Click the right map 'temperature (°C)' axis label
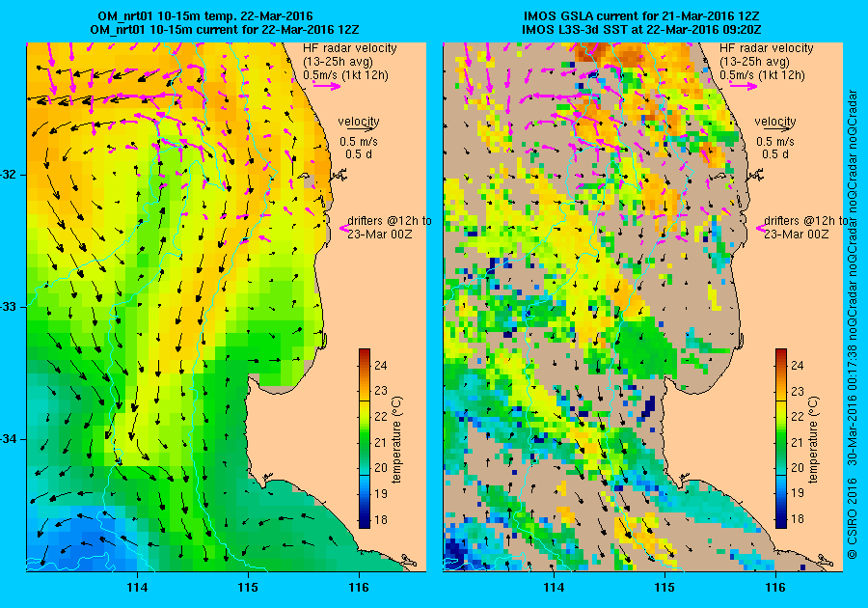Screen dimensions: 868x608 pyautogui.click(x=813, y=440)
